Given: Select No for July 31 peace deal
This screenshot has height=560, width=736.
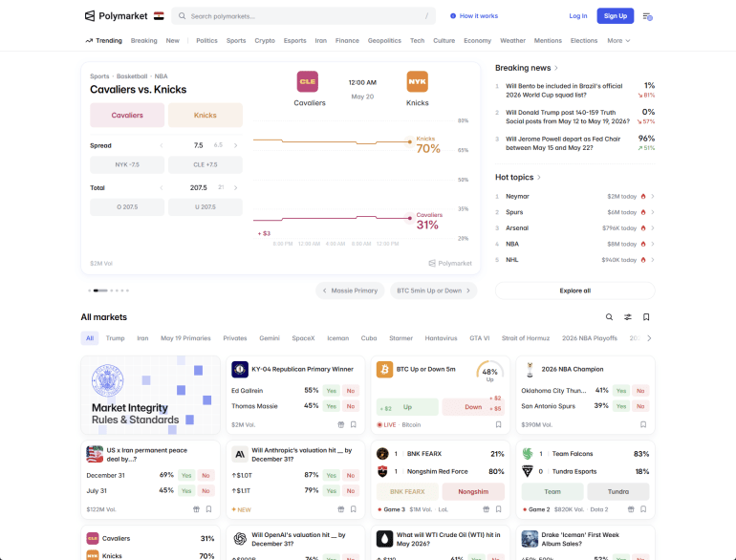Looking at the screenshot, I should click(206, 491).
